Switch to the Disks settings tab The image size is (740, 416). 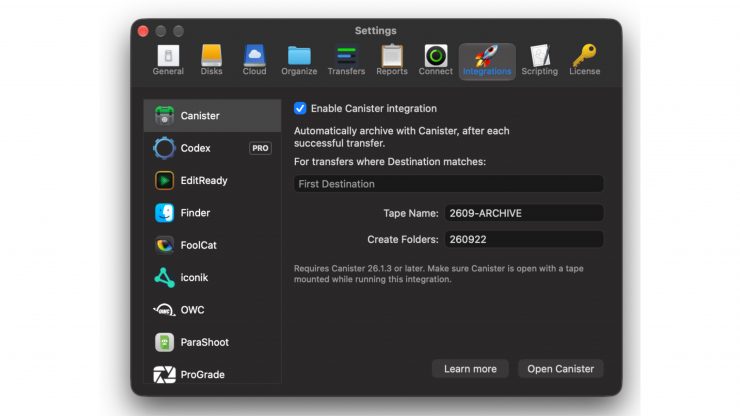[211, 60]
